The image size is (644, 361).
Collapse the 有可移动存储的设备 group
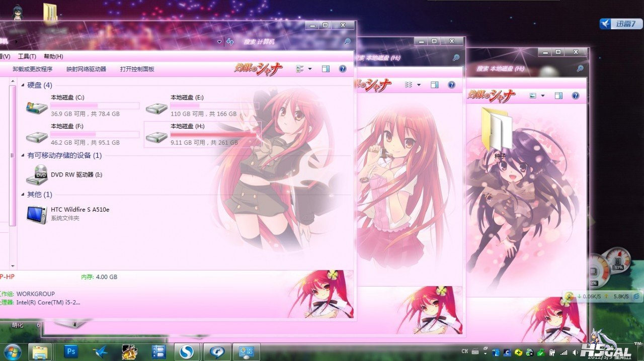point(23,156)
